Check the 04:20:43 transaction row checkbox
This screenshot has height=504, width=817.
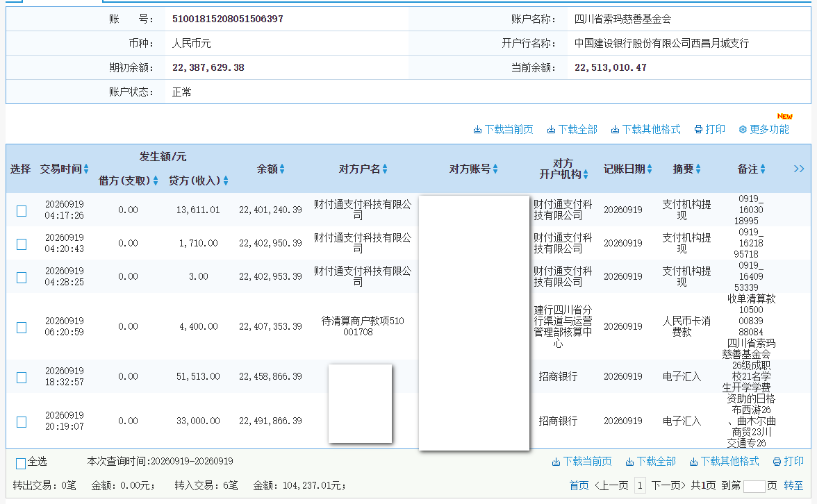pyautogui.click(x=22, y=244)
